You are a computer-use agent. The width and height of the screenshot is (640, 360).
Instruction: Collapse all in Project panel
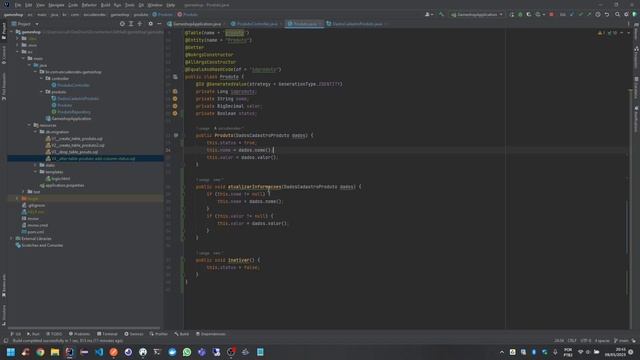140,24
